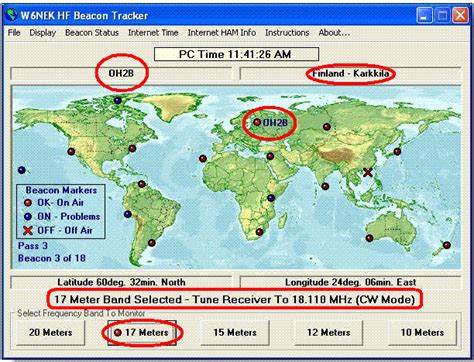Click the Latitude 60deg. 32min. North field

(x=121, y=282)
